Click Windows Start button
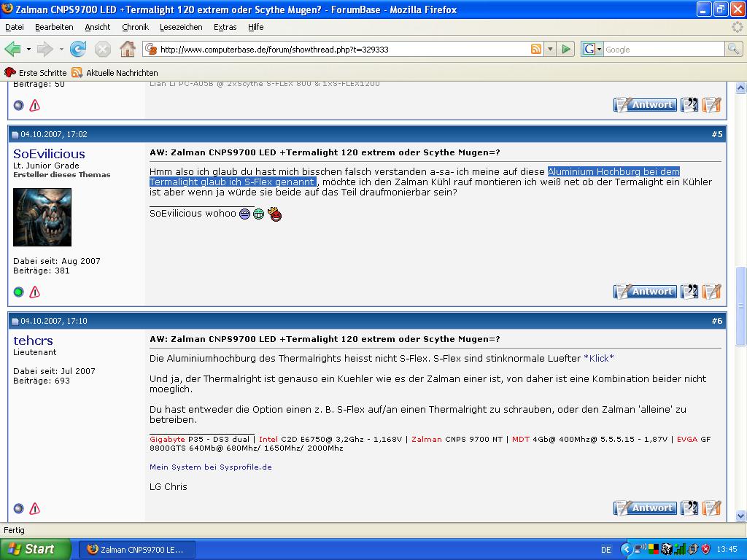This screenshot has width=747, height=560. click(35, 549)
